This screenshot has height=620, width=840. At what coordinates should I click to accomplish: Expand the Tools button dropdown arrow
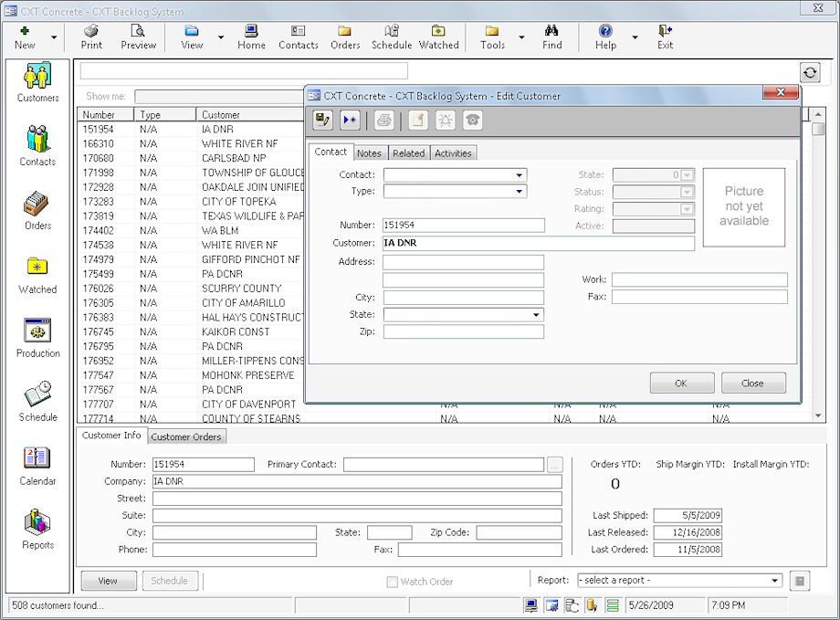(x=521, y=37)
